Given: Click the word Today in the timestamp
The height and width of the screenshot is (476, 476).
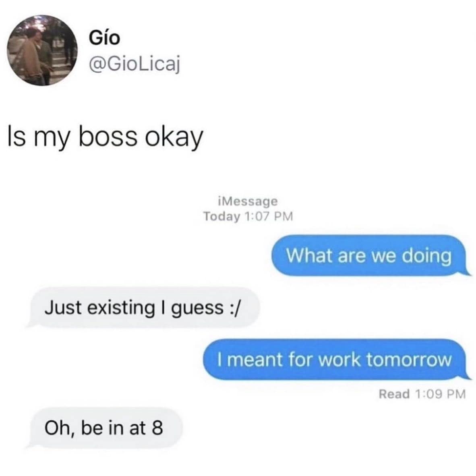Looking at the screenshot, I should click(x=221, y=216).
